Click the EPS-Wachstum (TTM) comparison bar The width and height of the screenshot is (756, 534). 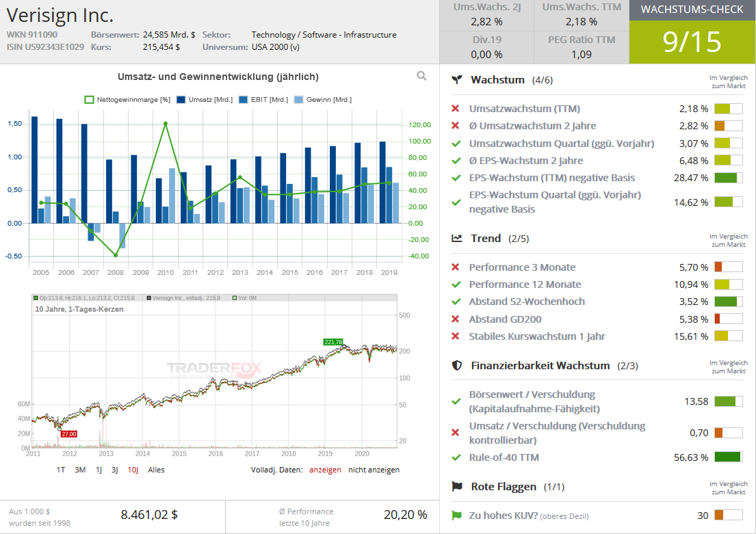(729, 178)
